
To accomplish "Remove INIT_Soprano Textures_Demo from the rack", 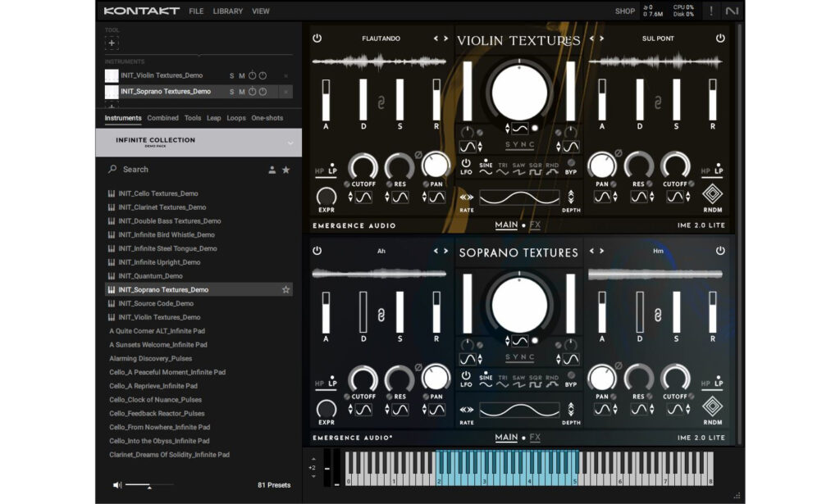I will (286, 92).
